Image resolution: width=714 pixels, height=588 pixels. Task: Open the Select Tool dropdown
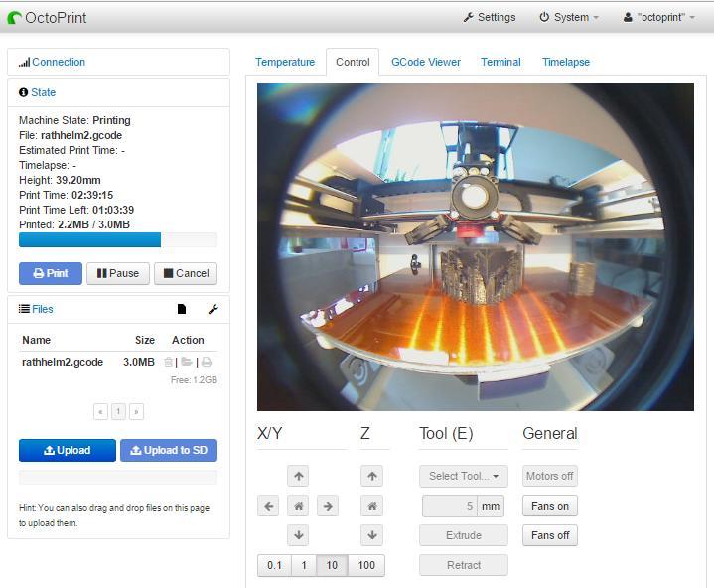tap(463, 476)
